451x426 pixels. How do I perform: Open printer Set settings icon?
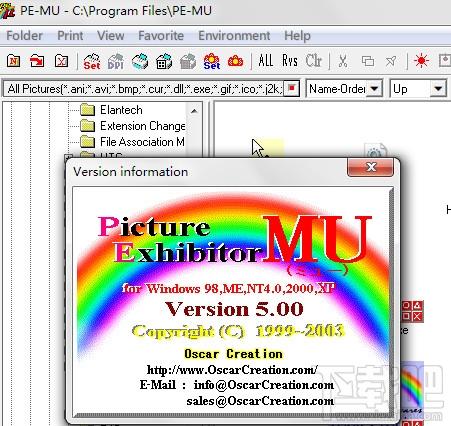92,61
